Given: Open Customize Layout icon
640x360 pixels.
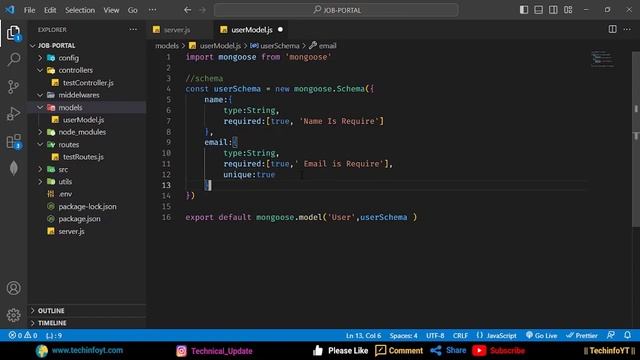Looking at the screenshot, I should pyautogui.click(x=568, y=10).
